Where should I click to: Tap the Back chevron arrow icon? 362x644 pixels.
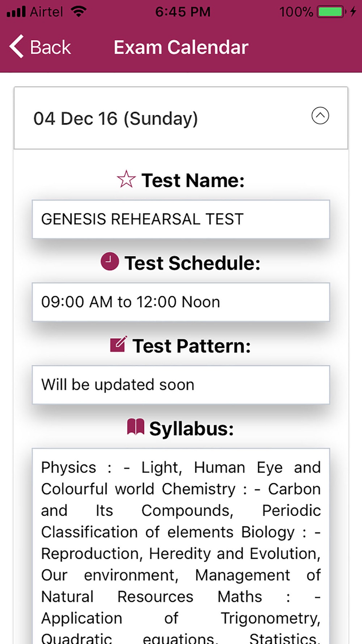tap(17, 46)
